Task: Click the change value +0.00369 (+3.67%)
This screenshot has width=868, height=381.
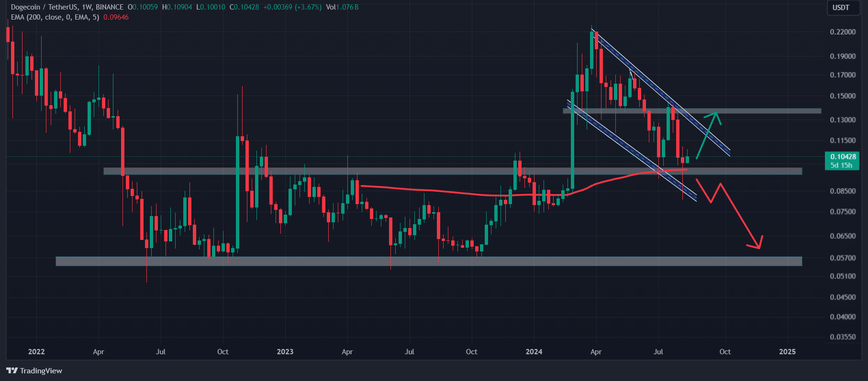Action: pos(292,7)
